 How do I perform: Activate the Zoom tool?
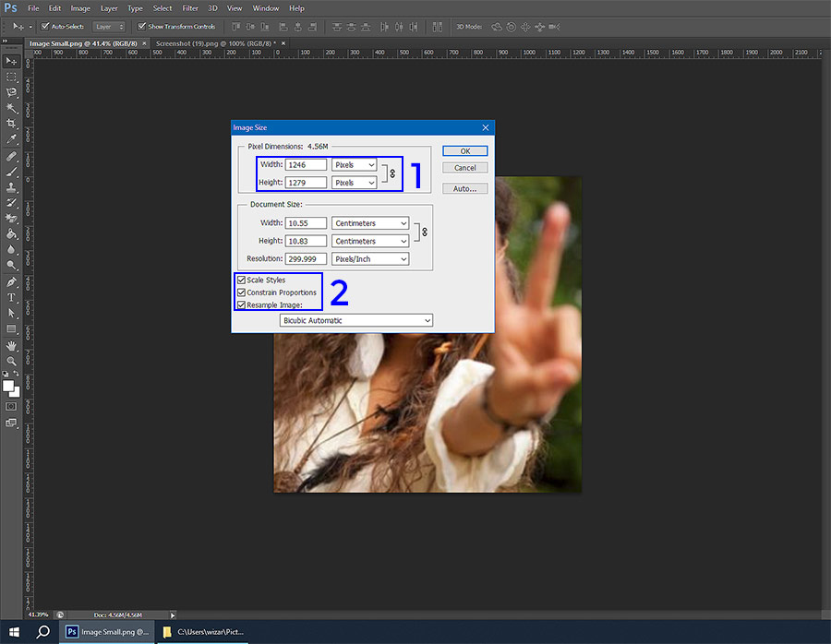click(11, 359)
